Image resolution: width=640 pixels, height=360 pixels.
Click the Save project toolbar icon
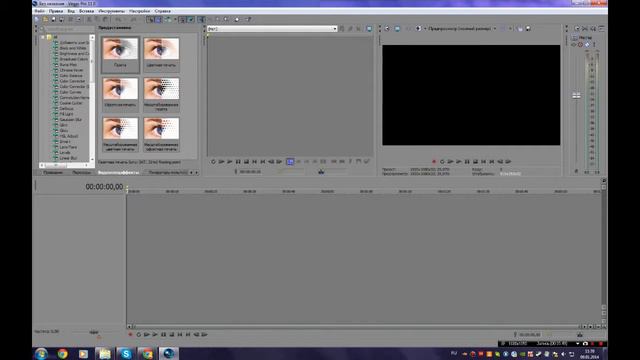click(x=53, y=19)
